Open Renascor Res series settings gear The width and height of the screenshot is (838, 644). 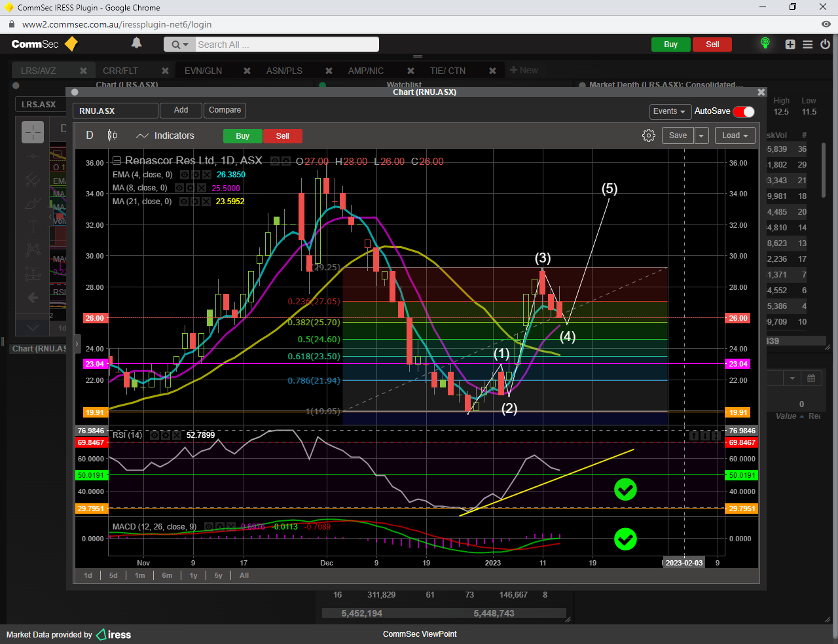click(x=286, y=161)
